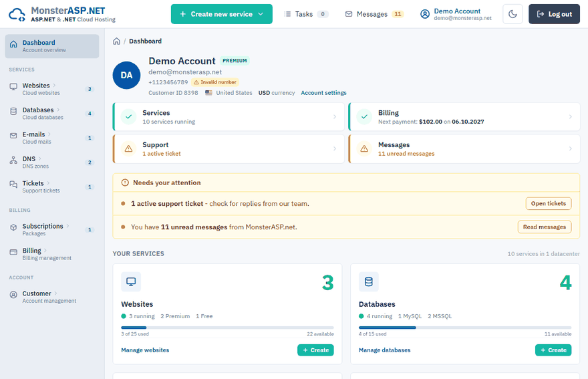
Task: Click the '10 services in 1 datacenter' text
Action: (543, 254)
